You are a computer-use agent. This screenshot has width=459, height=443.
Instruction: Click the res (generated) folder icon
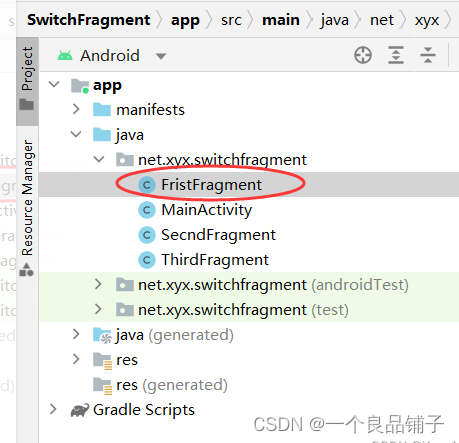[x=102, y=386]
